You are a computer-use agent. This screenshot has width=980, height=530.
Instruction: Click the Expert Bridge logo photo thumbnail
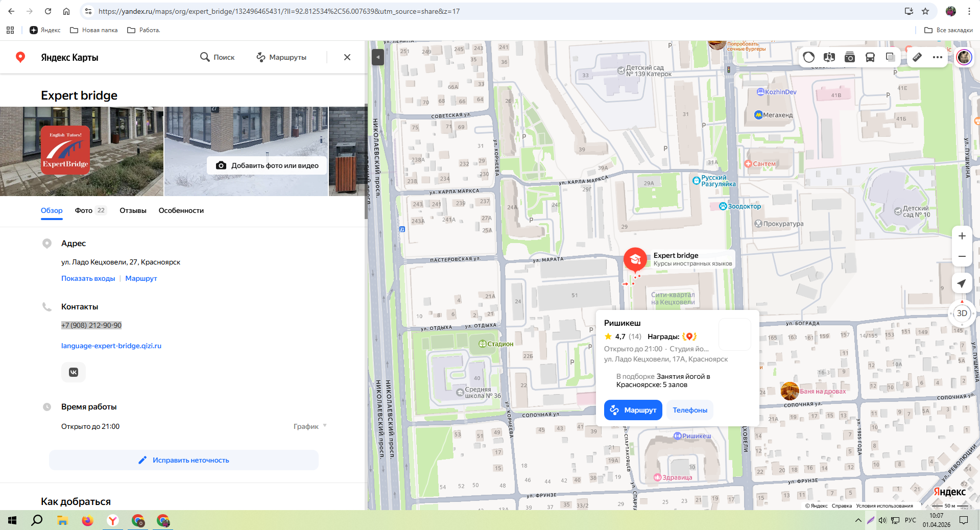65,151
